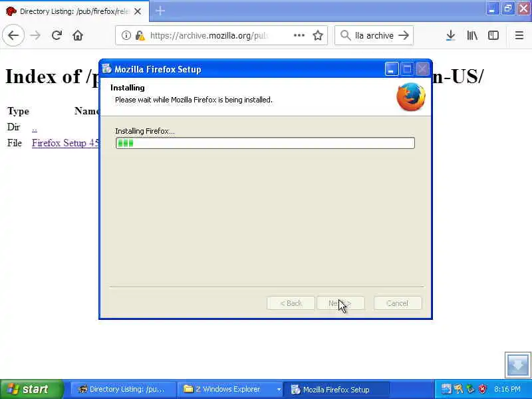Minimize the Mozilla Firefox Setup dialog

point(391,69)
